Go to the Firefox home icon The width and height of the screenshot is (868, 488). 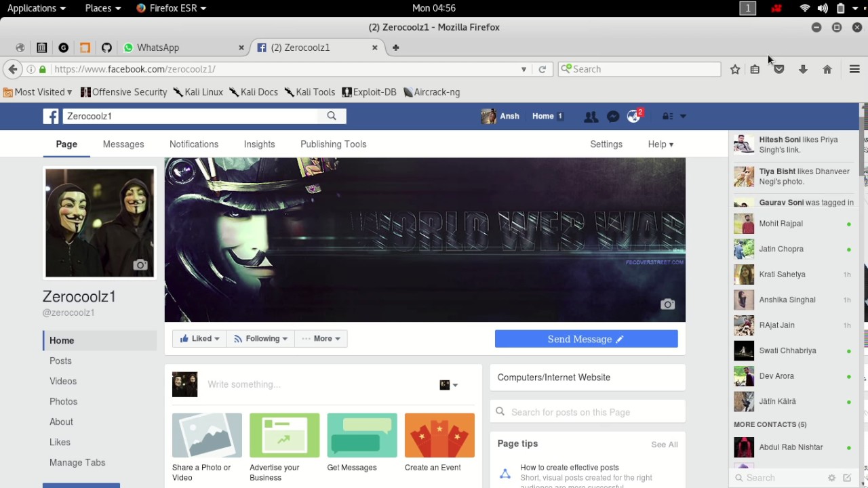[827, 69]
